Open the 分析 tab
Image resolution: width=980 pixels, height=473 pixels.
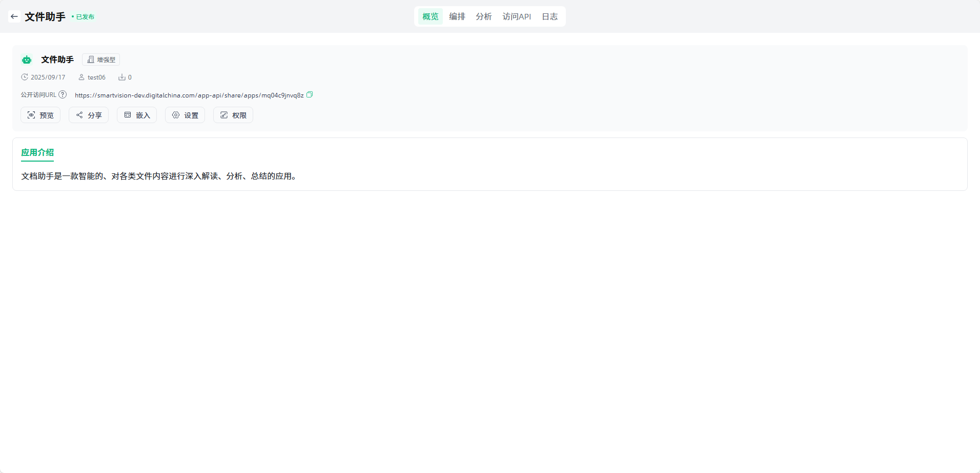click(483, 16)
